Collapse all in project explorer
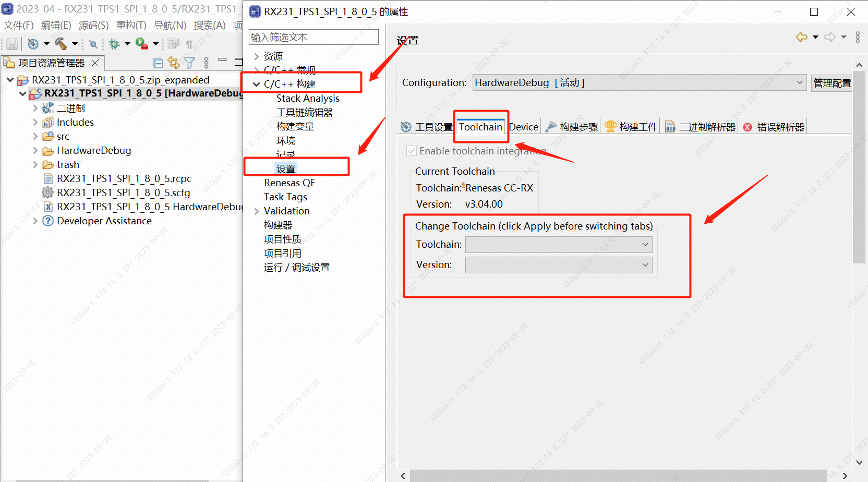Screen dimensions: 868x482 point(158,63)
